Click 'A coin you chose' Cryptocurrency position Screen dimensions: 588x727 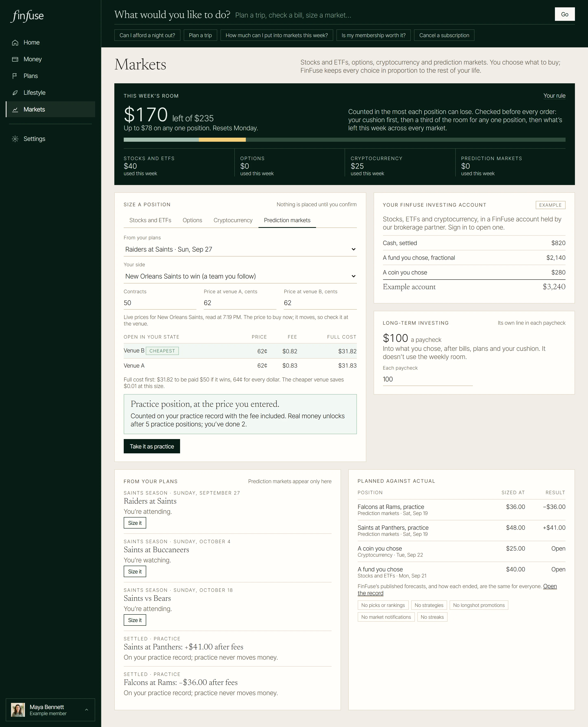(461, 552)
